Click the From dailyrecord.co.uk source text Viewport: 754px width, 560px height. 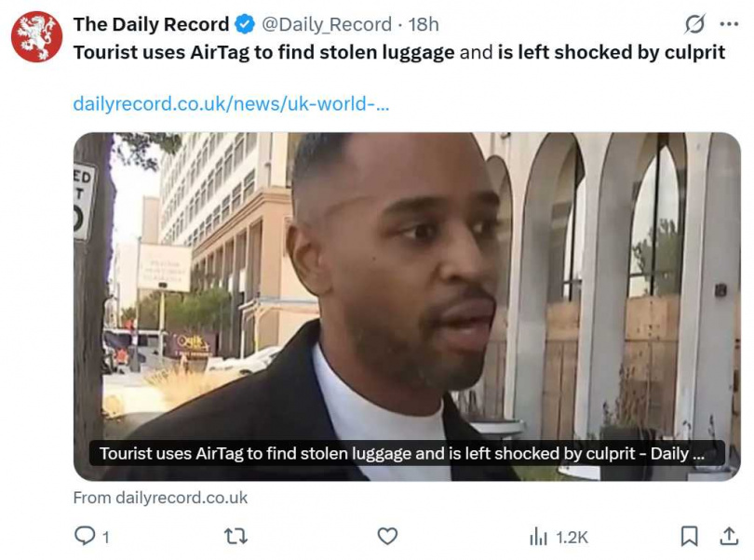point(160,498)
